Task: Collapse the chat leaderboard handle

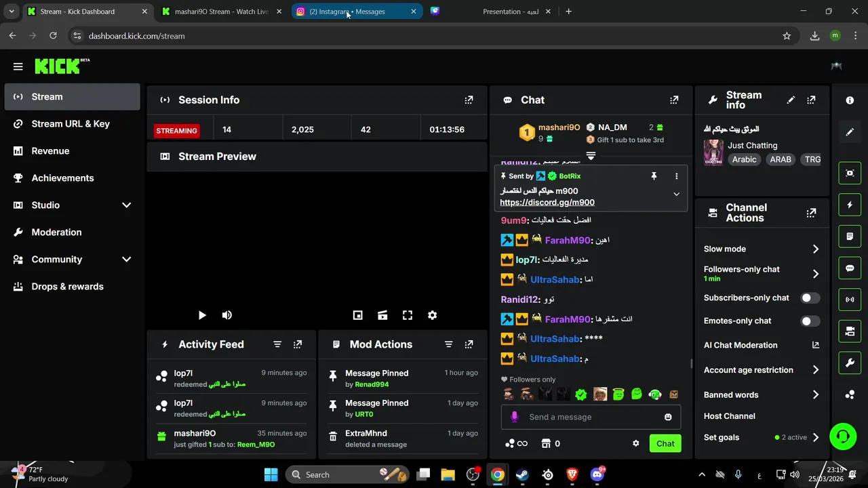Action: 591,156
